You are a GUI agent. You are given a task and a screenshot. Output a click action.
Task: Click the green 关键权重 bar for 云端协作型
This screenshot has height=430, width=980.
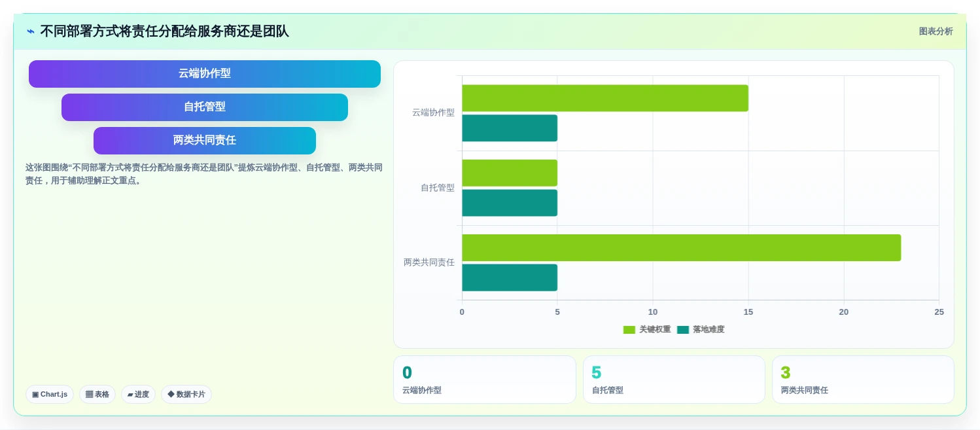click(x=605, y=98)
